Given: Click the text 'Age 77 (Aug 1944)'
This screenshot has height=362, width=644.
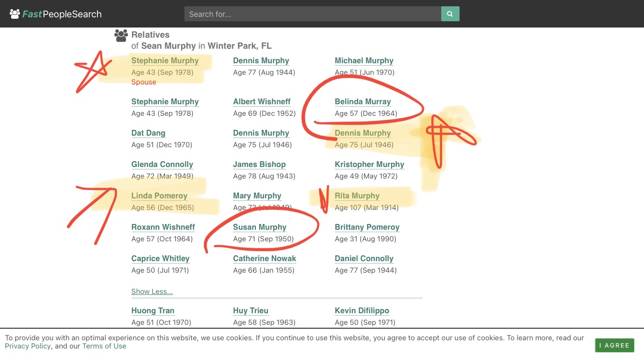Looking at the screenshot, I should tap(264, 72).
